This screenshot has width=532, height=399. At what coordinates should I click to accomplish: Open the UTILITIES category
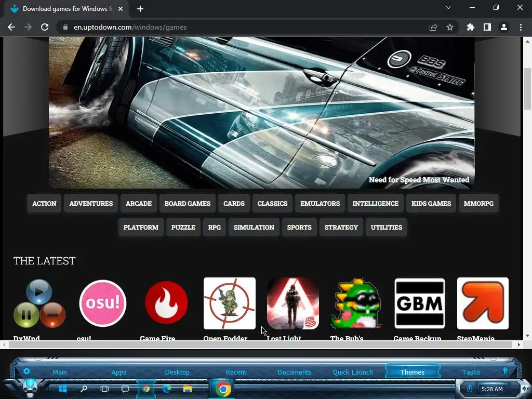387,228
